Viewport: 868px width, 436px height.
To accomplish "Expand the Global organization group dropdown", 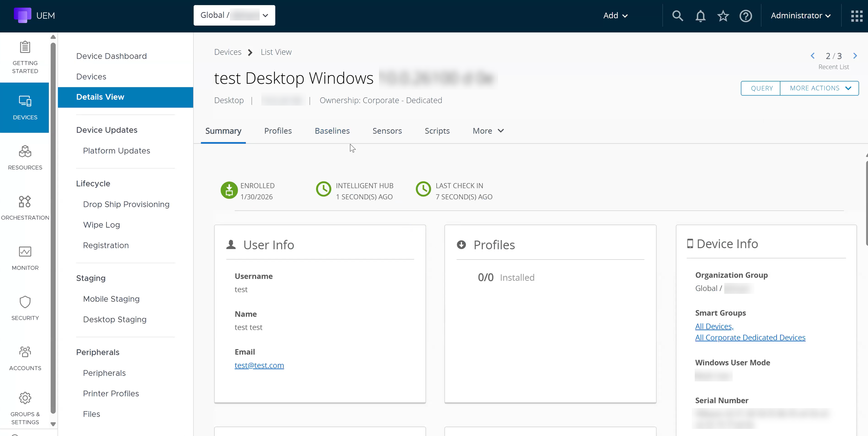I will point(234,15).
